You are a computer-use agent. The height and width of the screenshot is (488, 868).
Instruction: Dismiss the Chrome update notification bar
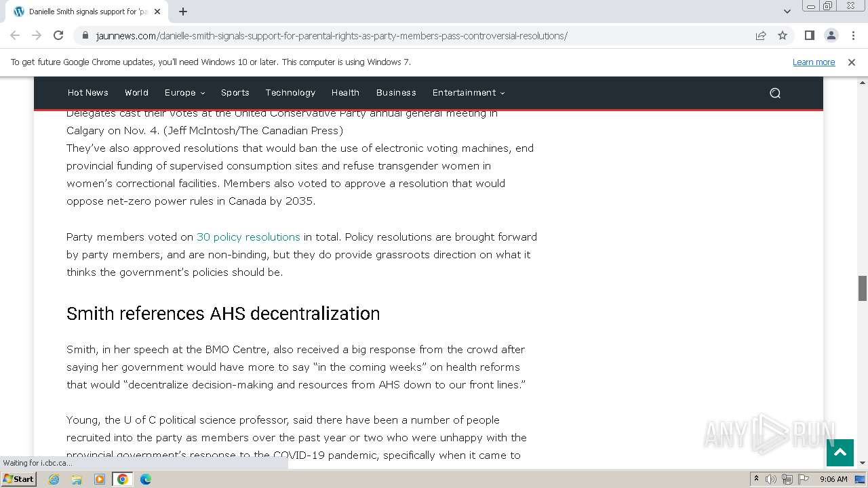[x=852, y=62]
